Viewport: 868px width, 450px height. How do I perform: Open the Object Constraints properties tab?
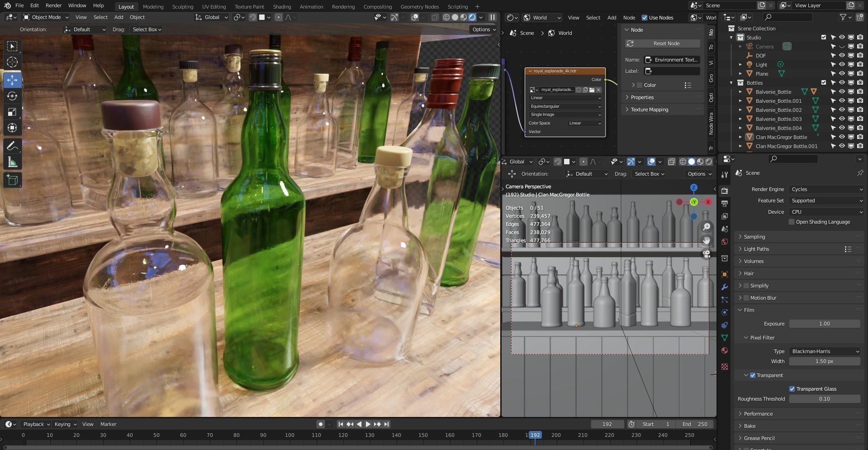click(x=725, y=325)
